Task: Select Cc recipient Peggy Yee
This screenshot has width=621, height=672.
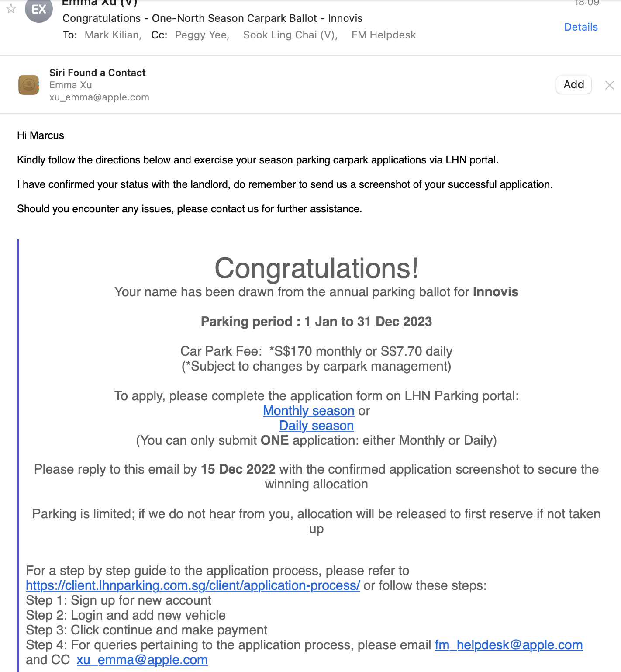Action: tap(202, 35)
